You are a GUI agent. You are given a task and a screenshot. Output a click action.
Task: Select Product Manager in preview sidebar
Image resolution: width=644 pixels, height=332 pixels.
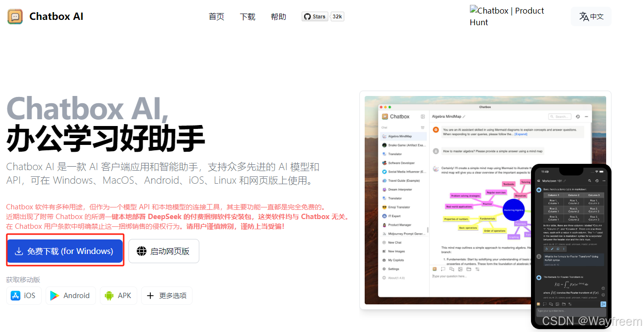pos(403,225)
